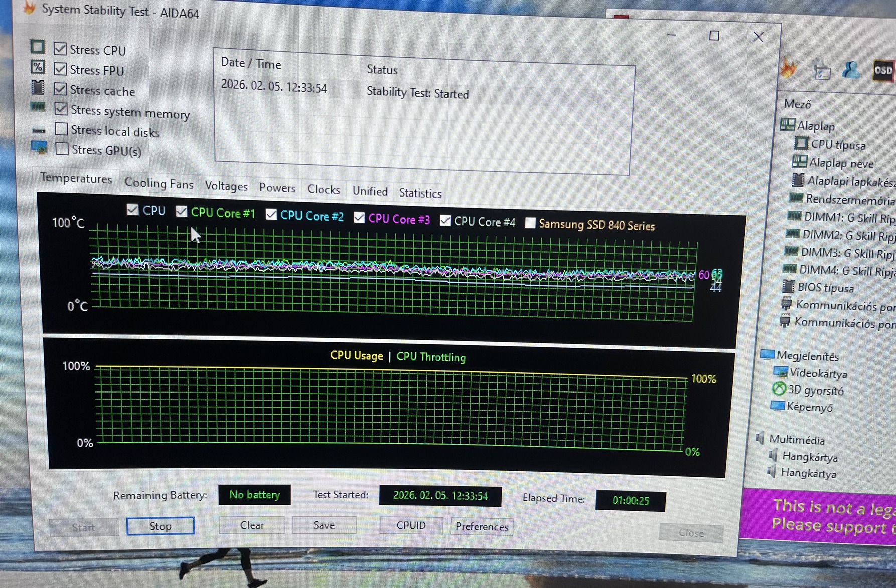
Task: Open the Statistics tab
Action: click(420, 193)
